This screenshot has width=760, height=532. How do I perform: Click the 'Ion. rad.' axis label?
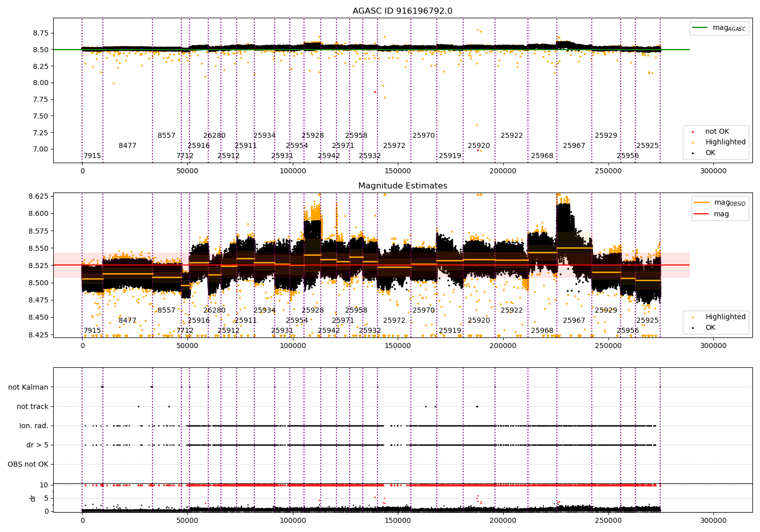point(34,426)
